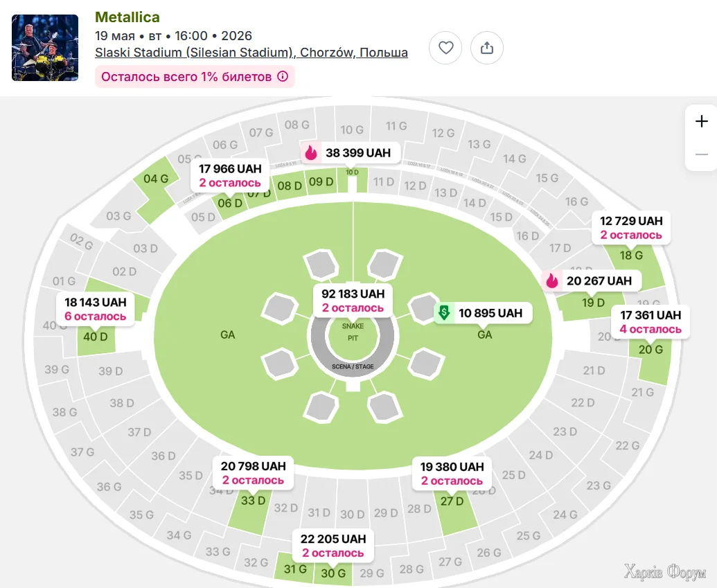Viewport: 717px width, 588px height.
Task: Open the Slaski Stadium venue link
Action: coord(251,53)
